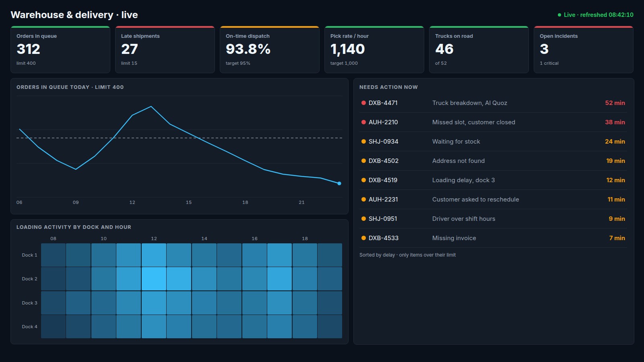Screen dimensions: 644x362
Task: Click the line chart's latest data point
Action: (x=339, y=183)
